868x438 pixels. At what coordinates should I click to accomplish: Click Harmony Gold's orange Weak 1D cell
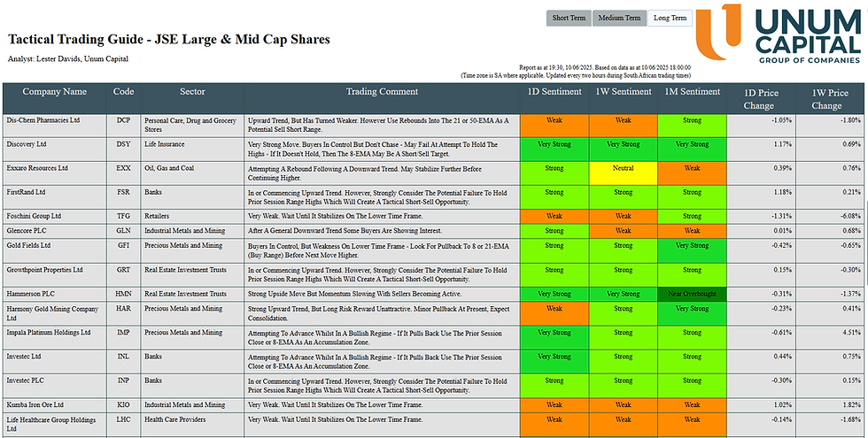(x=554, y=313)
